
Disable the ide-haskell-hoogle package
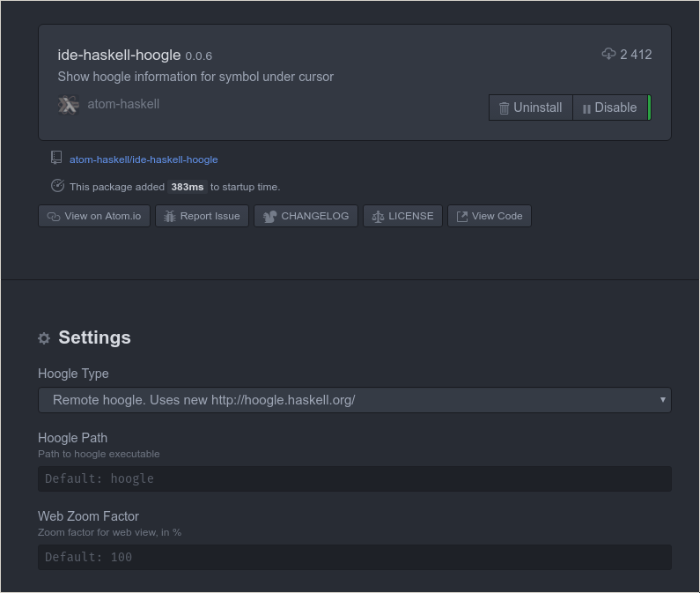tap(610, 107)
